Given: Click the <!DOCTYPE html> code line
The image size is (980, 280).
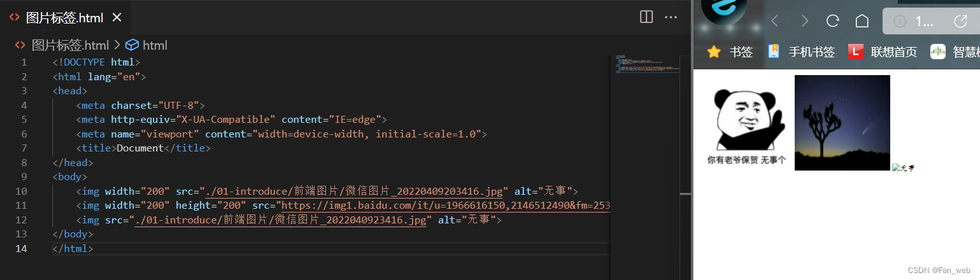Looking at the screenshot, I should coord(96,62).
